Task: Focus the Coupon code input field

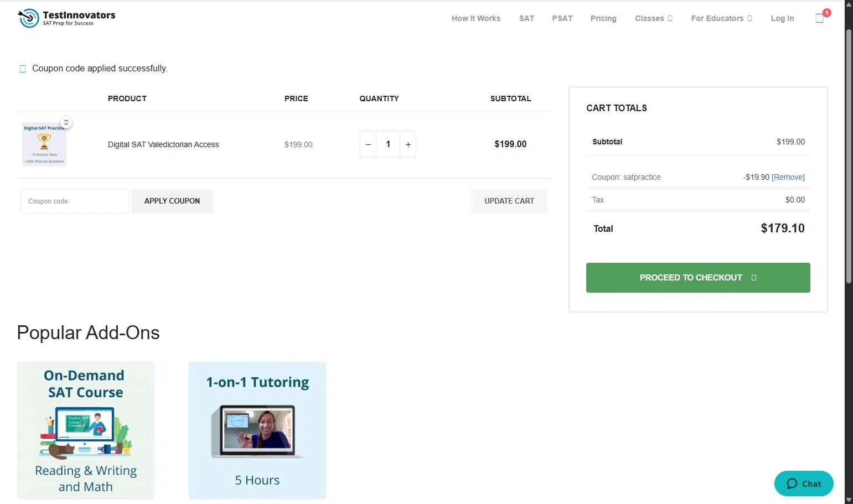Action: click(x=75, y=201)
